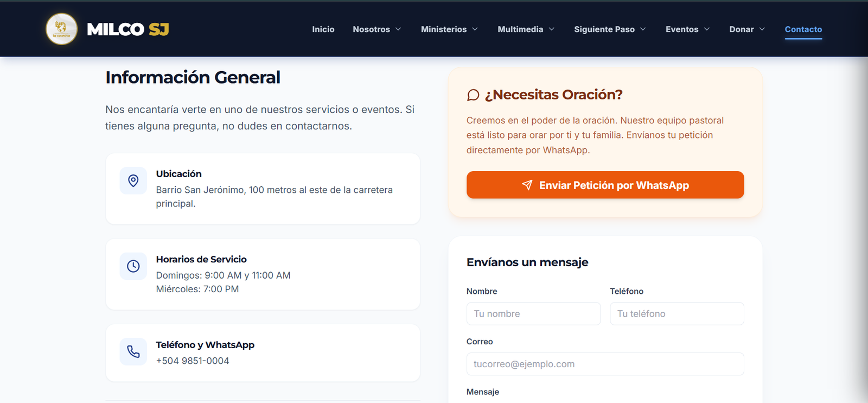The height and width of the screenshot is (403, 868).
Task: Click Enviar Petición por WhatsApp button
Action: coord(605,185)
